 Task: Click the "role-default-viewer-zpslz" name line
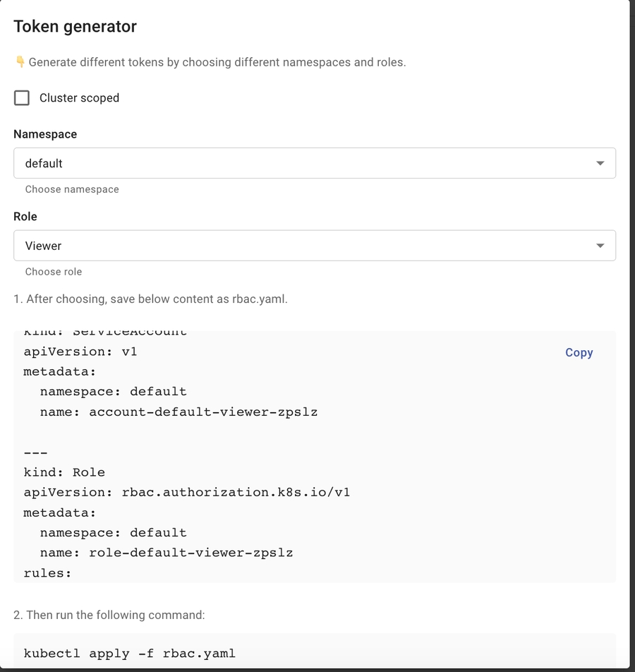click(x=166, y=553)
